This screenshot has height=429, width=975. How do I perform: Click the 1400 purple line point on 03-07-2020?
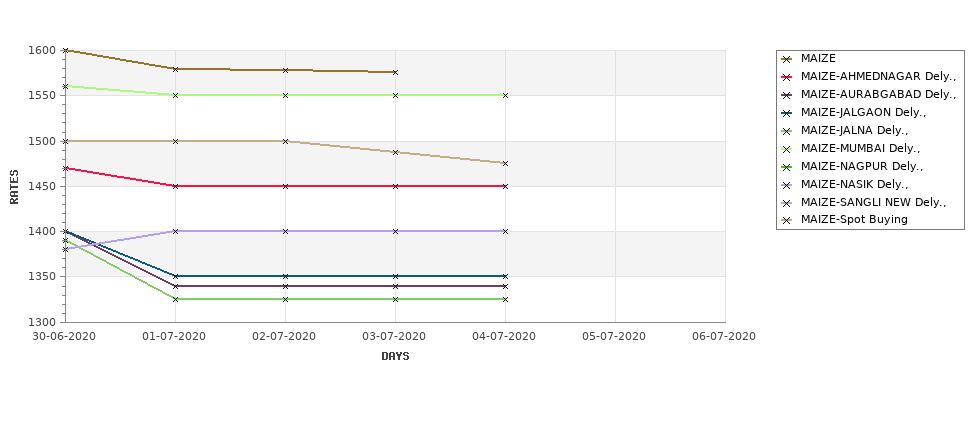(395, 231)
